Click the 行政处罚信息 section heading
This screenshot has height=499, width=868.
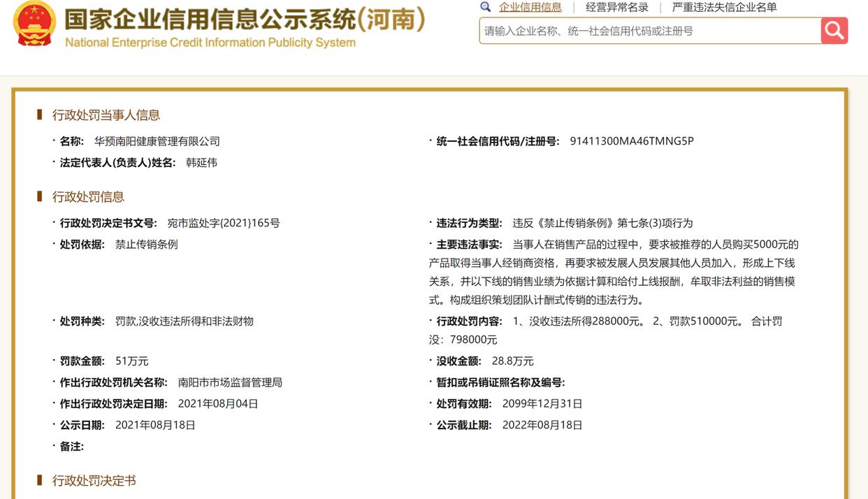click(88, 197)
